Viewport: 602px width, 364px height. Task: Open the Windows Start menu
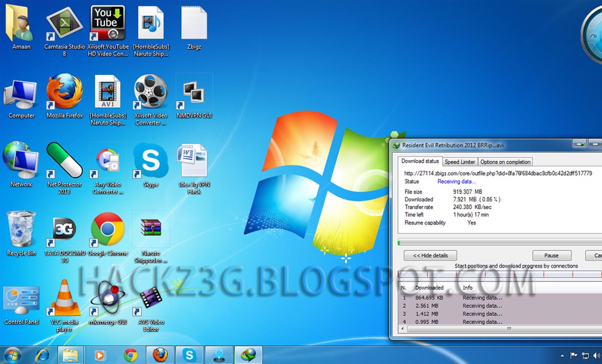[x=12, y=355]
